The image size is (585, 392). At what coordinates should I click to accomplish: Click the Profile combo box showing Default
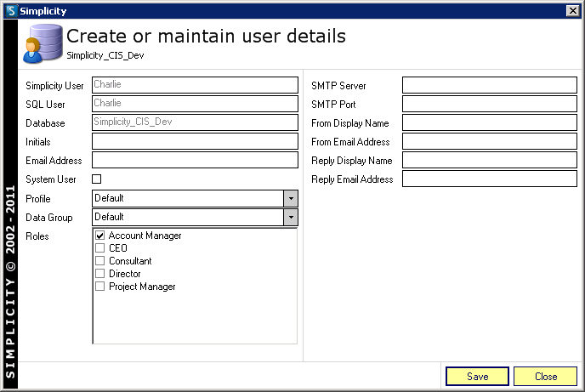(x=195, y=198)
